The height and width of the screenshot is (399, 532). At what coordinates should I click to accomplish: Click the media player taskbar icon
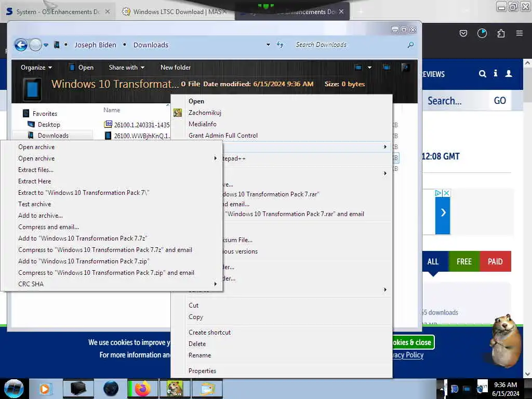(45, 389)
